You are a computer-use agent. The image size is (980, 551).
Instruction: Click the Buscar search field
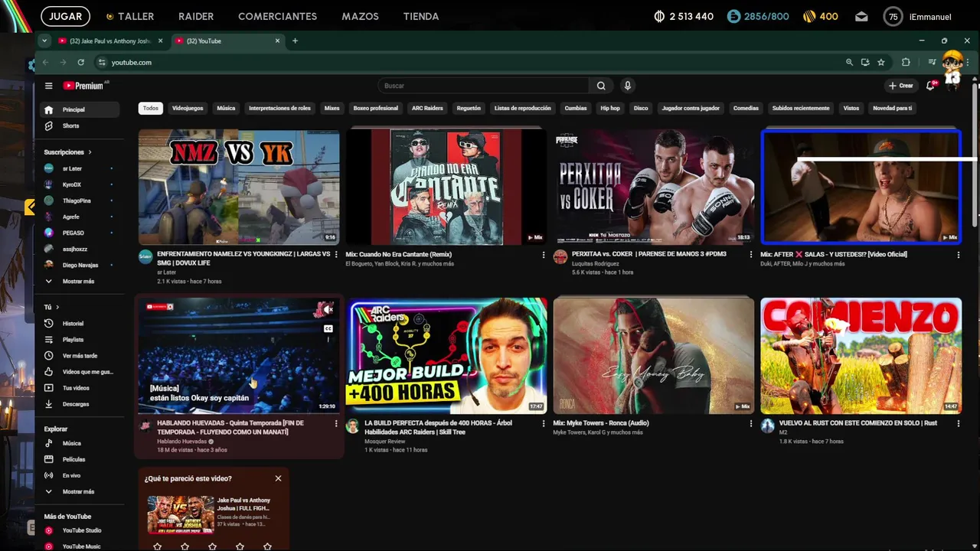tap(483, 86)
